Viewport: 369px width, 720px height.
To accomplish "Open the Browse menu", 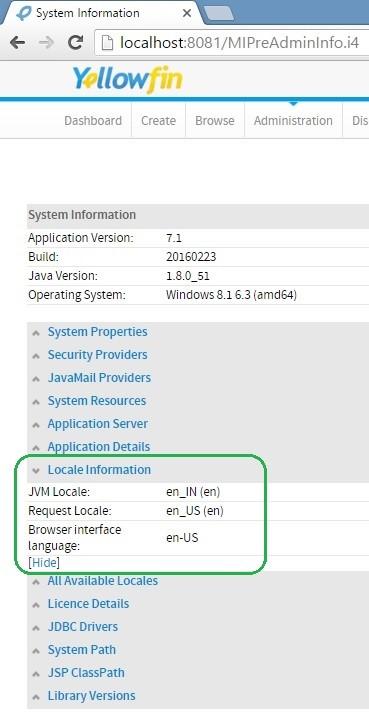I will [x=215, y=120].
